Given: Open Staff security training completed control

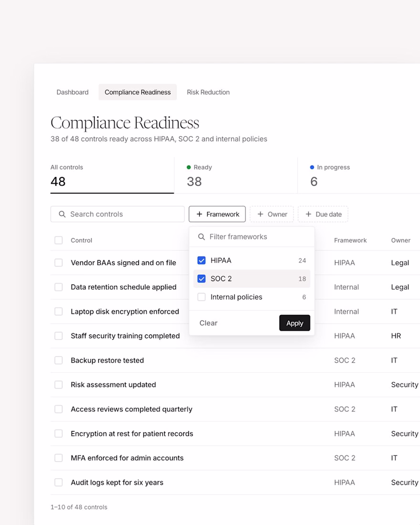Looking at the screenshot, I should (125, 336).
